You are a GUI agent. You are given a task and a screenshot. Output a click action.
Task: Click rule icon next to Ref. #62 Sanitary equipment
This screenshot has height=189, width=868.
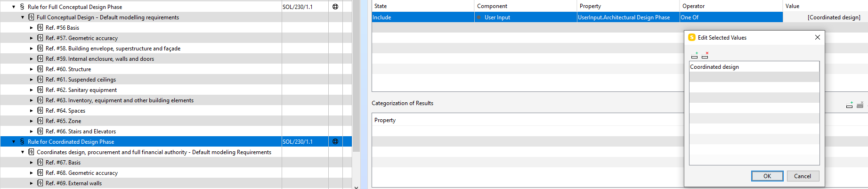(40, 90)
